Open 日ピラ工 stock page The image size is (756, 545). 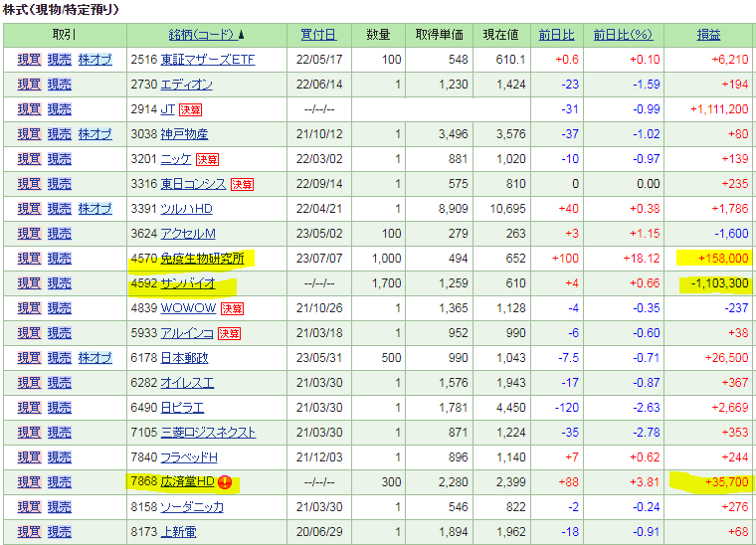click(x=182, y=408)
